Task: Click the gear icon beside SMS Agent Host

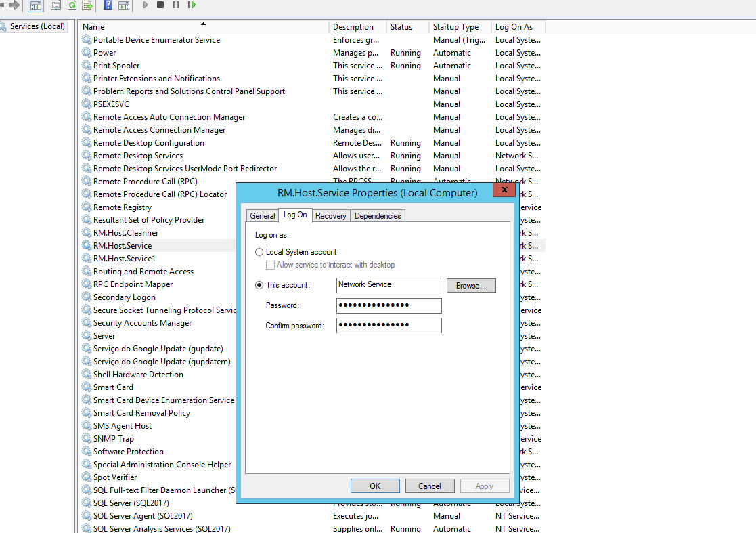Action: tap(87, 425)
